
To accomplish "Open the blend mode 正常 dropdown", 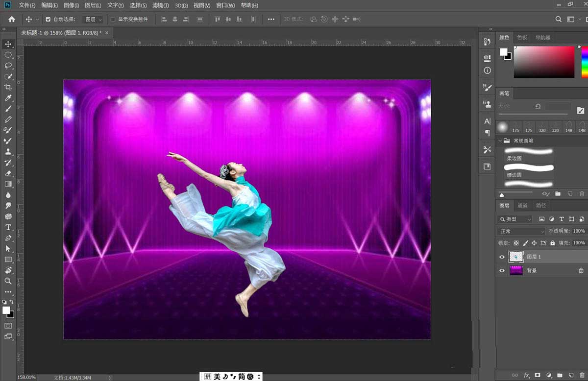I will tap(521, 231).
